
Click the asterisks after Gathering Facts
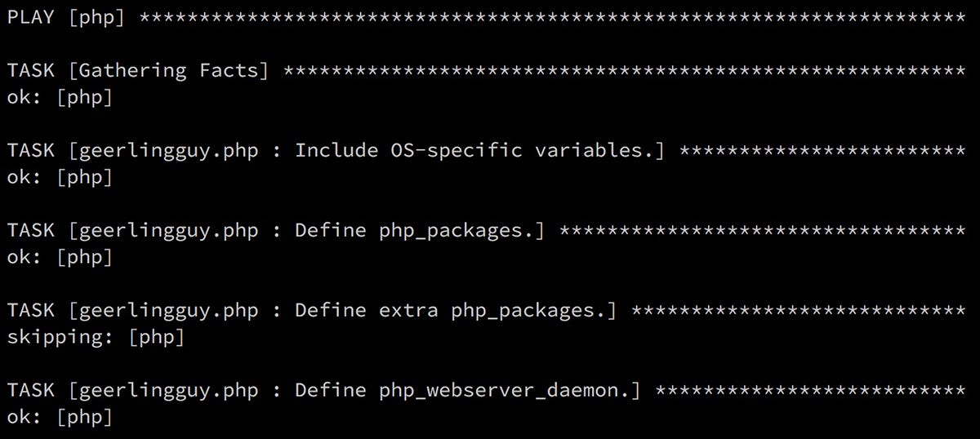625,70
